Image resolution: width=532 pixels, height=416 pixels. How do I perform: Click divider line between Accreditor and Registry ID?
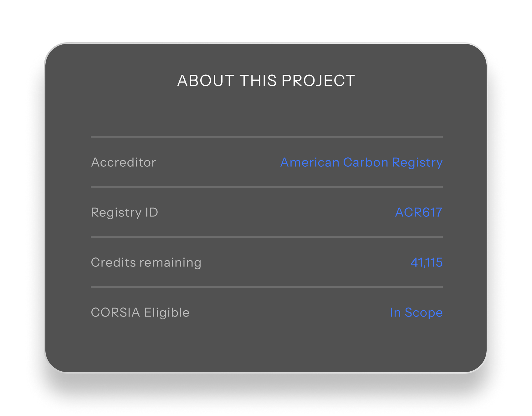coord(267,187)
